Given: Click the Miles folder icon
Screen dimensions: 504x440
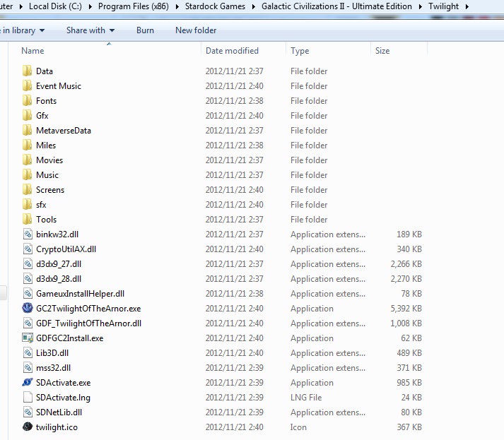Looking at the screenshot, I should click(x=28, y=145).
